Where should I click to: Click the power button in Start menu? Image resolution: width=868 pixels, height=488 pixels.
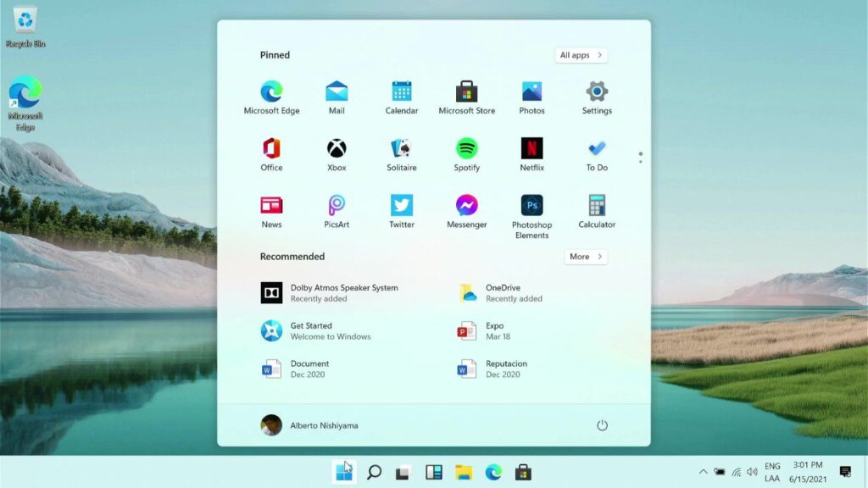602,425
